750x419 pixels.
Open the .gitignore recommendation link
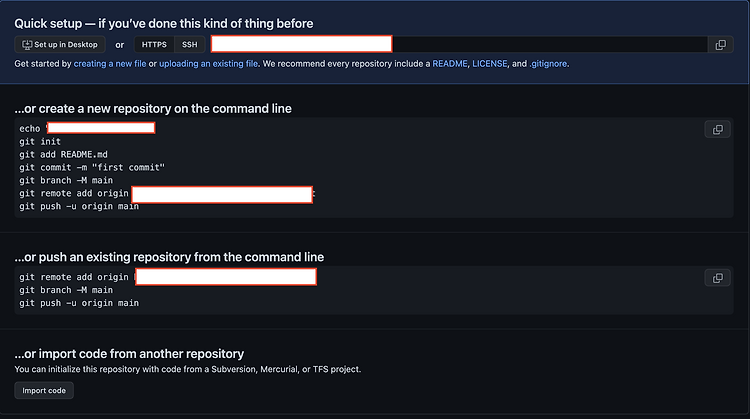[x=548, y=64]
